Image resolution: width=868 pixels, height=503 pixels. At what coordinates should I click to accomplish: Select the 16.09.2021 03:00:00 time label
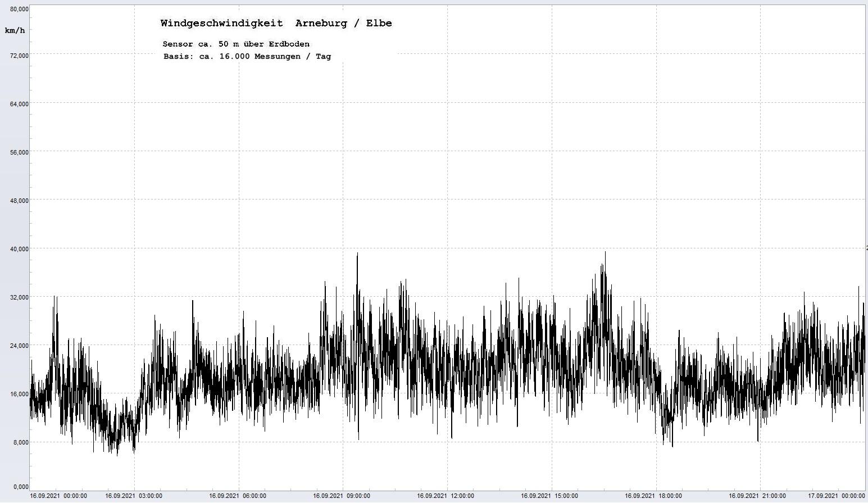click(x=134, y=496)
